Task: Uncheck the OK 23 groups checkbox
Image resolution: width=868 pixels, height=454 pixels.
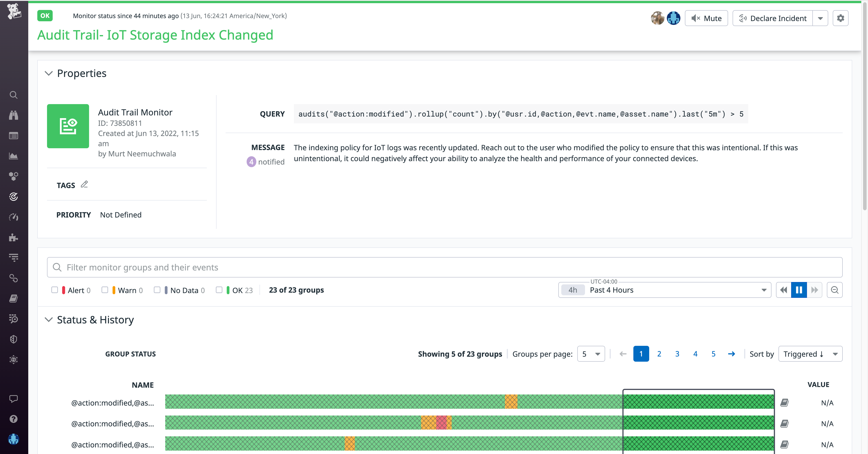Action: (219, 290)
